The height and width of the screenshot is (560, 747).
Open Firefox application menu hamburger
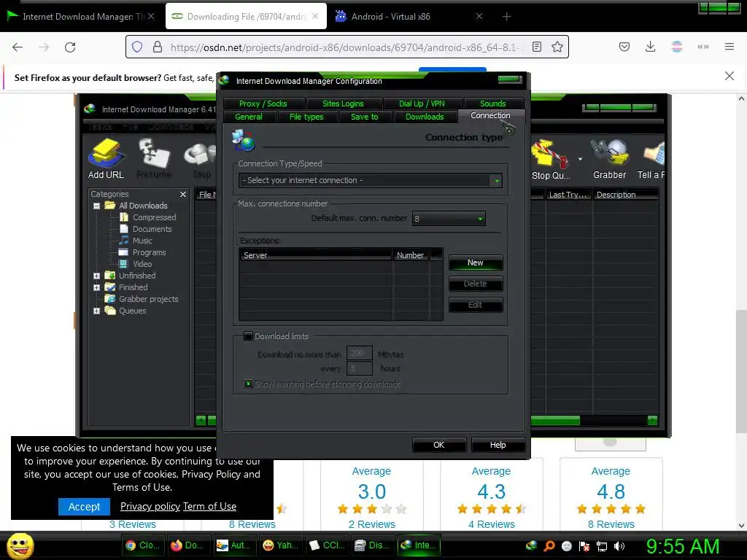coord(729,47)
